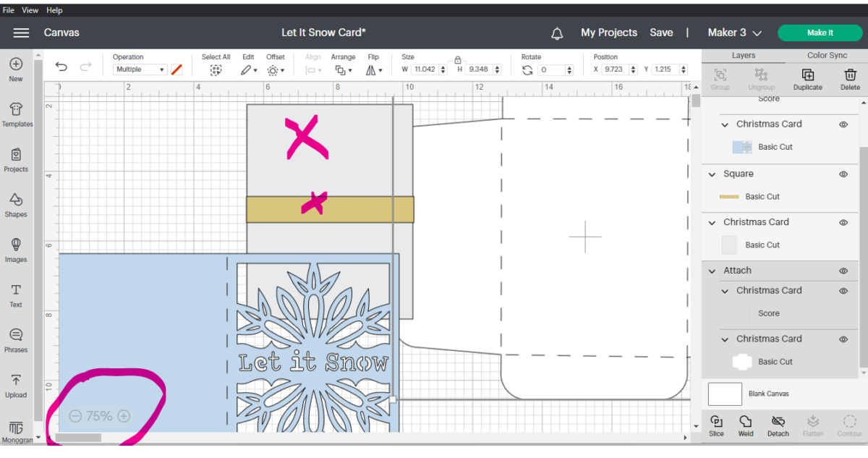Click the Make It button
The width and height of the screenshot is (868, 458).
(820, 33)
